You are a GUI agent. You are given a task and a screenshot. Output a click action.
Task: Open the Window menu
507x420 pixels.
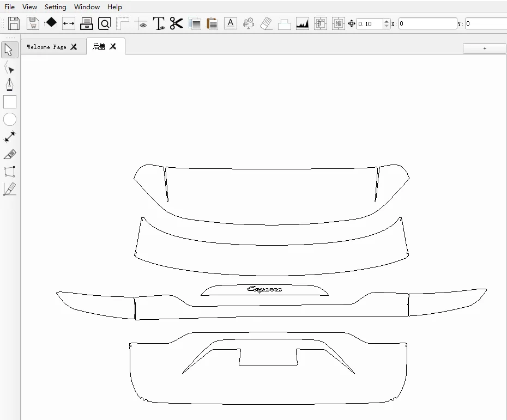pos(87,7)
